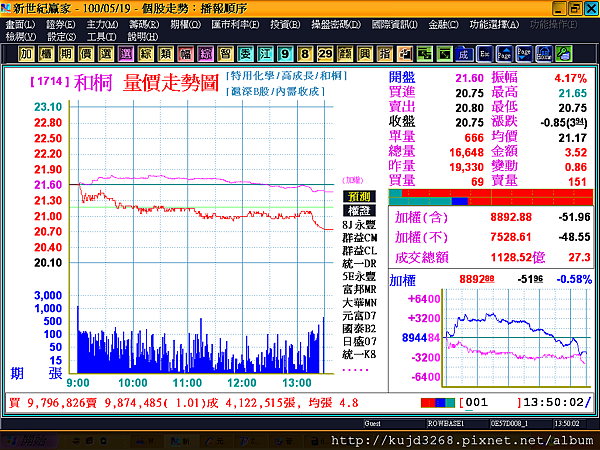Click the buy/sell strength color bar
Viewport: 600px width, 450px height.
(x=491, y=197)
